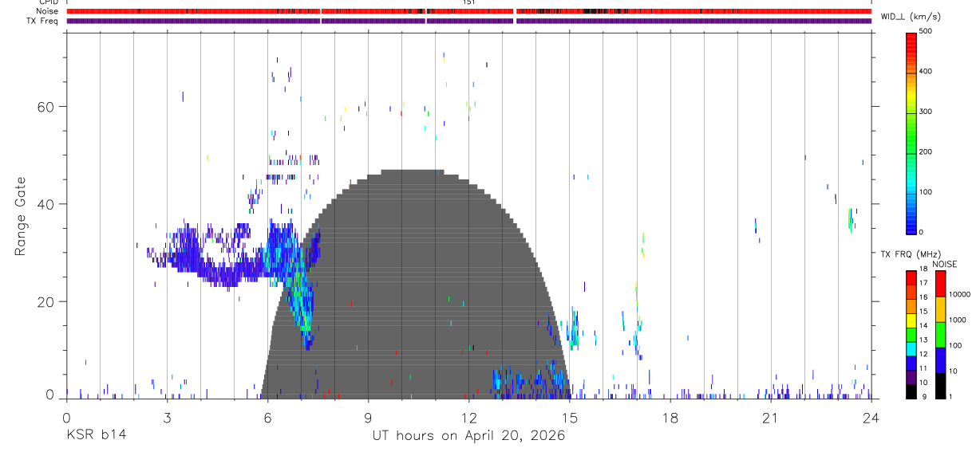This screenshot has width=980, height=452.
Task: Click the "151" CPID value at top
Action: coord(468,2)
